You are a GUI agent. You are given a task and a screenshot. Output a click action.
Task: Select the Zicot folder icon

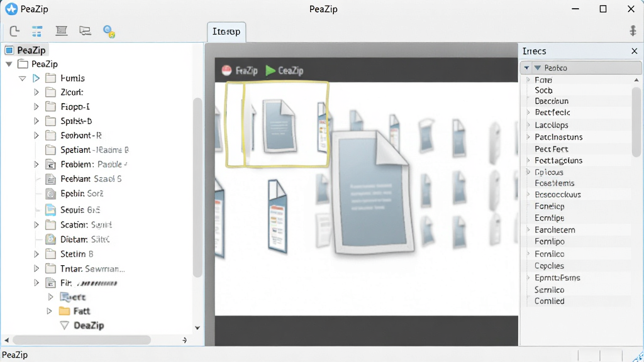[x=50, y=92]
